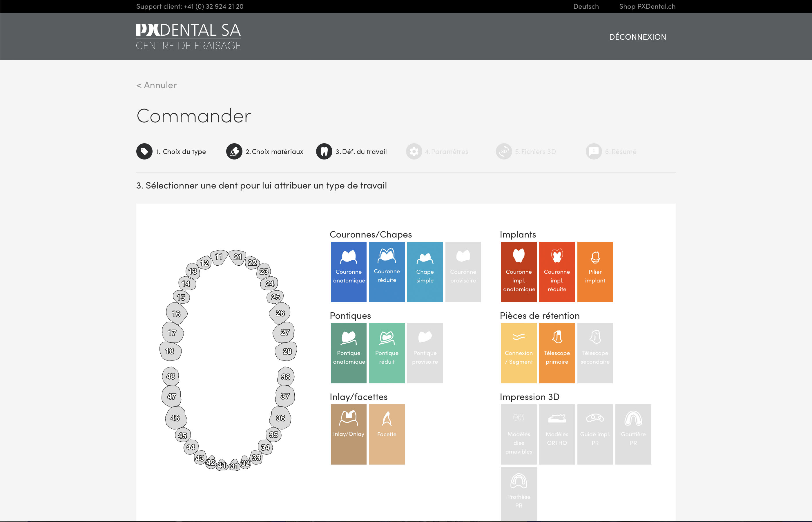Select tooth 46 on the dental chart
Screen dimensions: 812x522
coord(175,418)
